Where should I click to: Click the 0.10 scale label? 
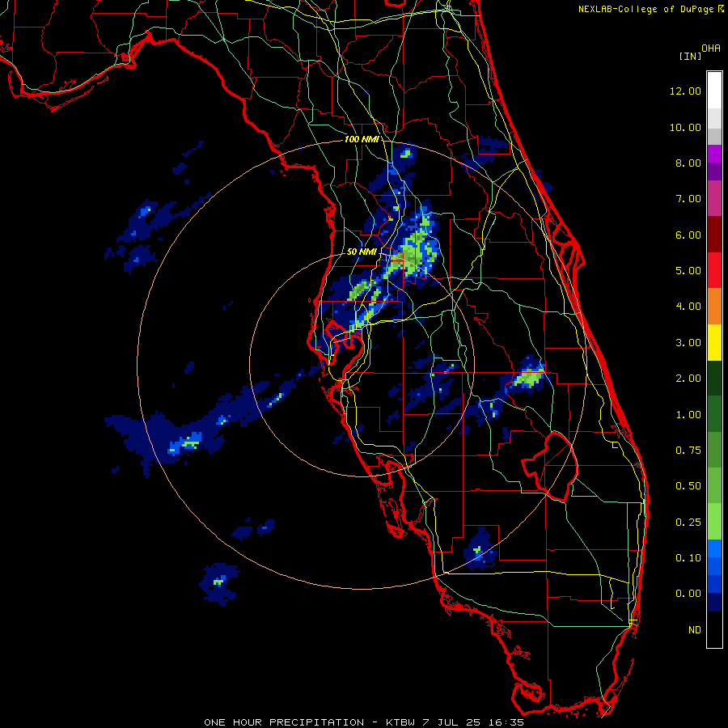tap(688, 558)
